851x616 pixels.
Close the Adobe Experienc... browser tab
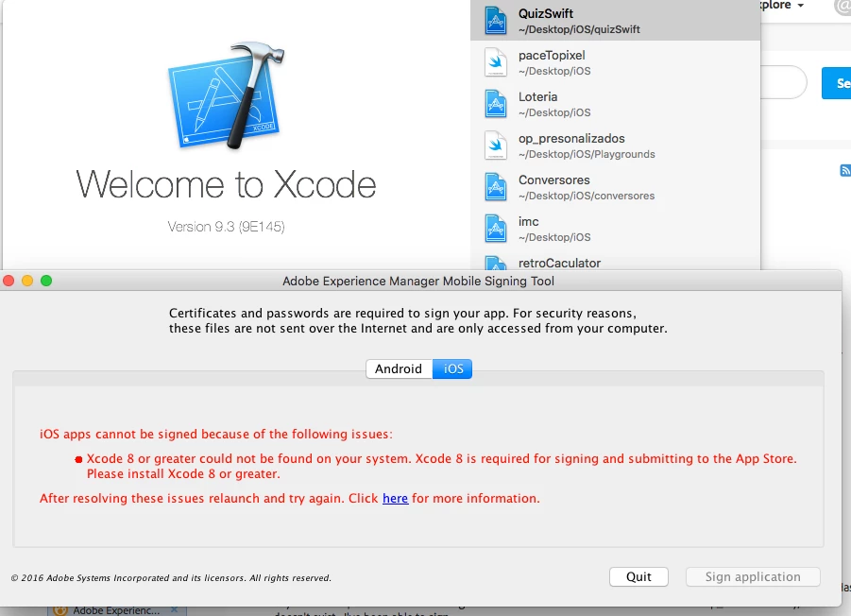coord(174,610)
